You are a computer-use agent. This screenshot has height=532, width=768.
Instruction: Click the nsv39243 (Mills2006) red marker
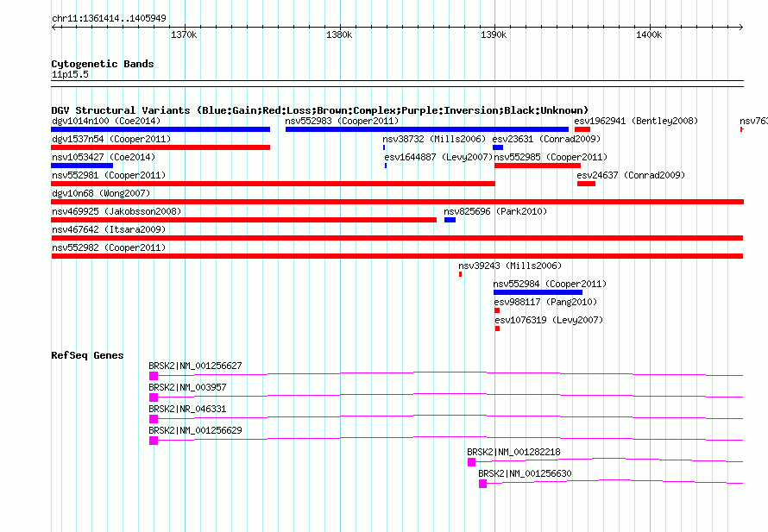[x=461, y=274]
